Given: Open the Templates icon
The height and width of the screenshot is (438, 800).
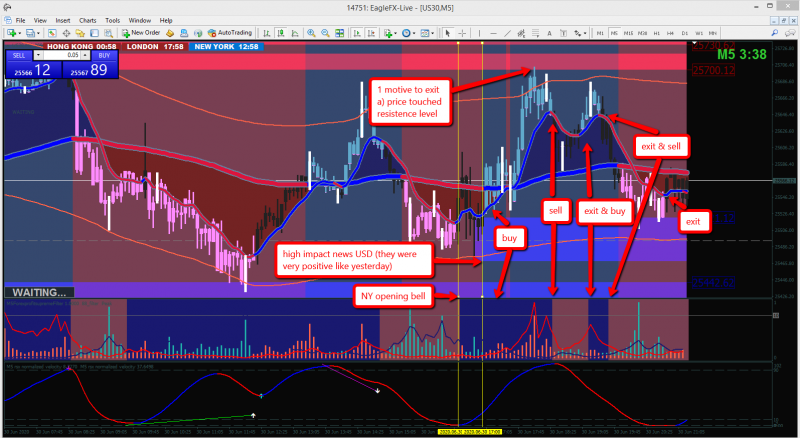Looking at the screenshot, I should pyautogui.click(x=424, y=33).
